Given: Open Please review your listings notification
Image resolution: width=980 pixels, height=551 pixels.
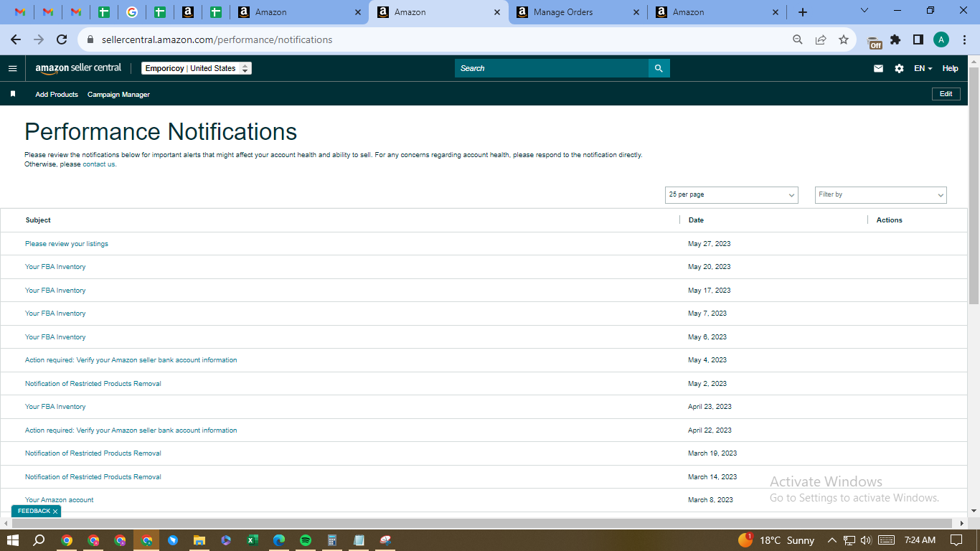Looking at the screenshot, I should click(67, 244).
